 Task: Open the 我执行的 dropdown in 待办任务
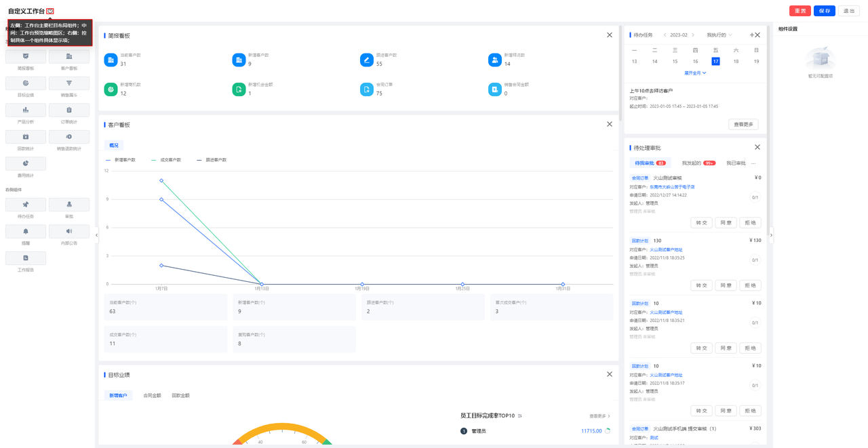pos(719,35)
